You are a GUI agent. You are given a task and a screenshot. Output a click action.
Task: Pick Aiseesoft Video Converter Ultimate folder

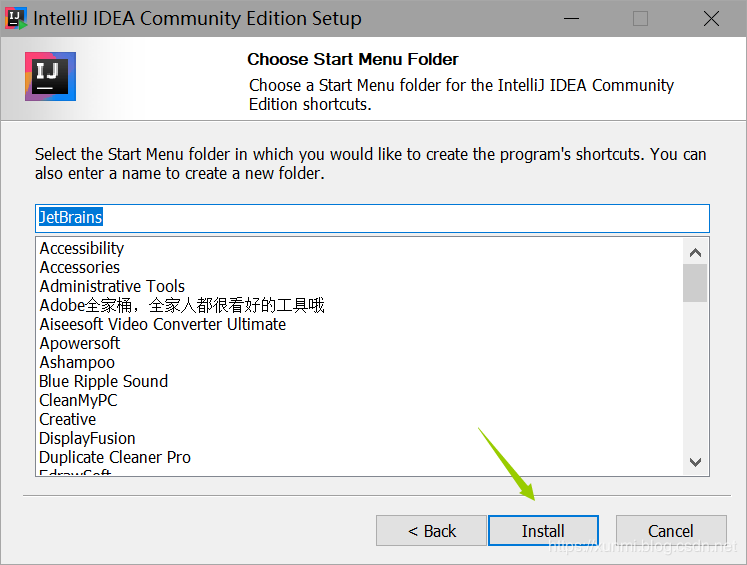pos(163,324)
